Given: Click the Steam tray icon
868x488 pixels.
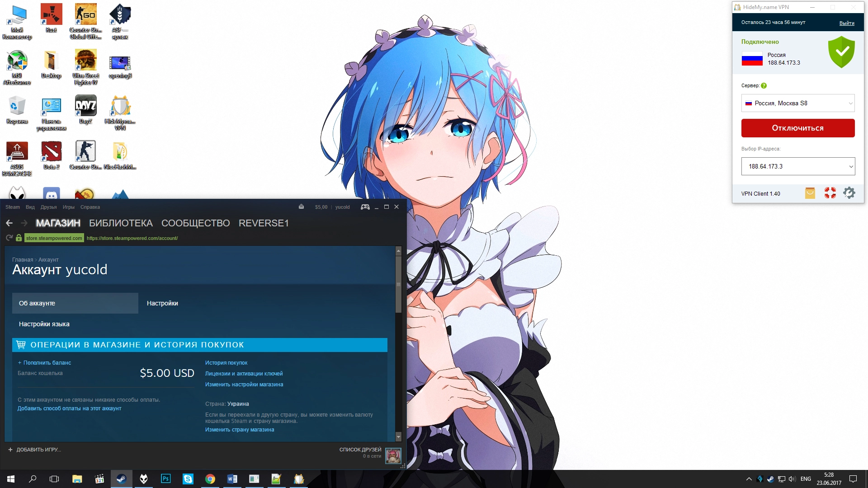Looking at the screenshot, I should 770,479.
